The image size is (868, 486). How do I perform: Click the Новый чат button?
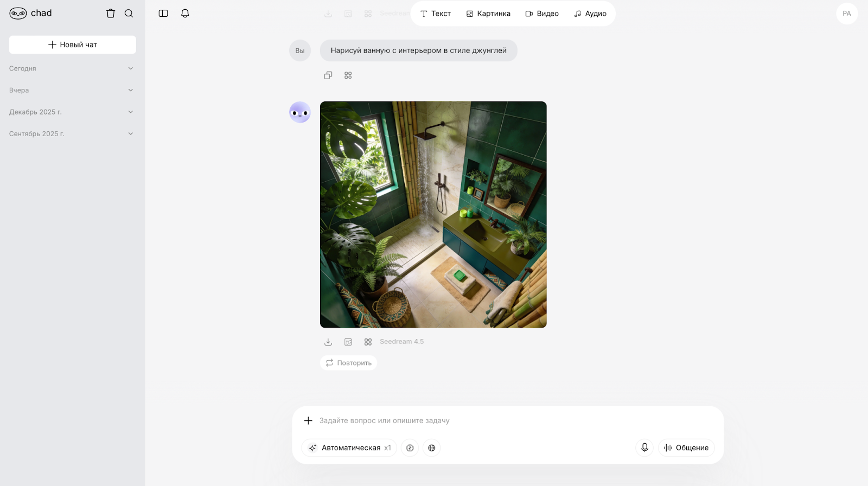[x=73, y=44]
